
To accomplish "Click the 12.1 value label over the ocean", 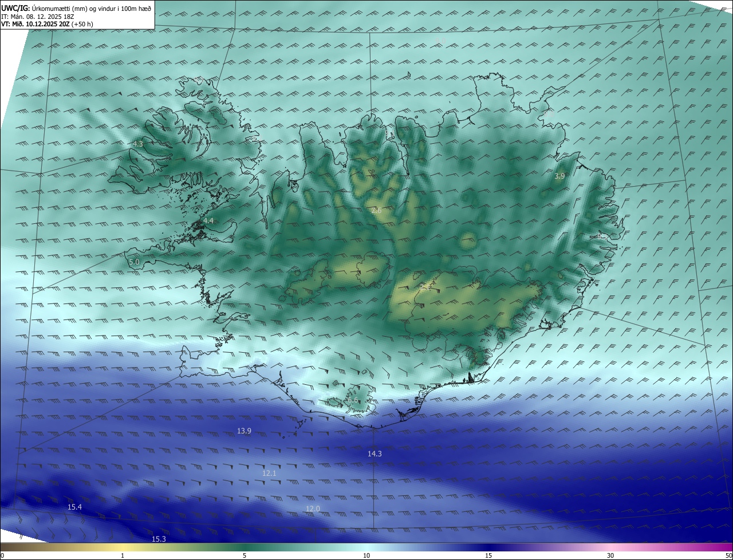I will [269, 473].
